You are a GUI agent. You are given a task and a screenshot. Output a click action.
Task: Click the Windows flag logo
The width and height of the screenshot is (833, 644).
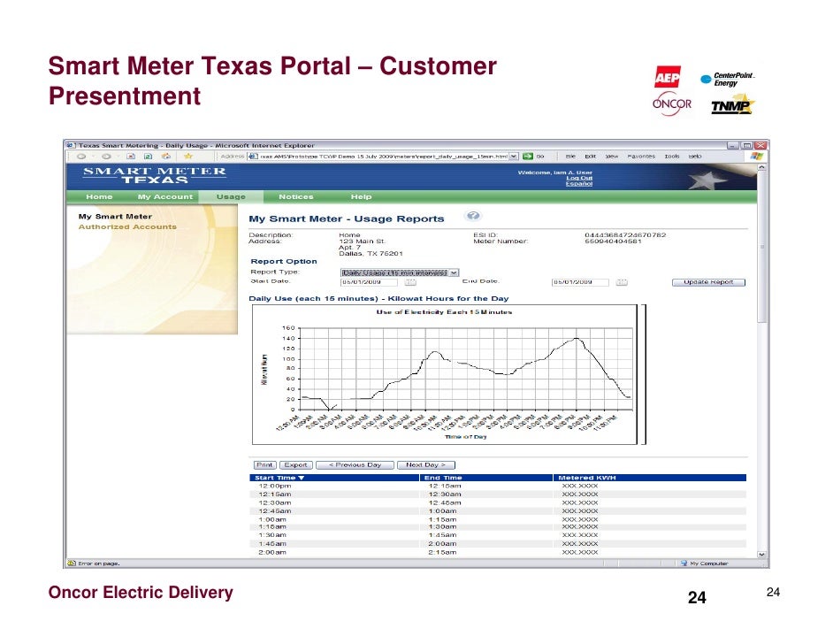(x=756, y=156)
